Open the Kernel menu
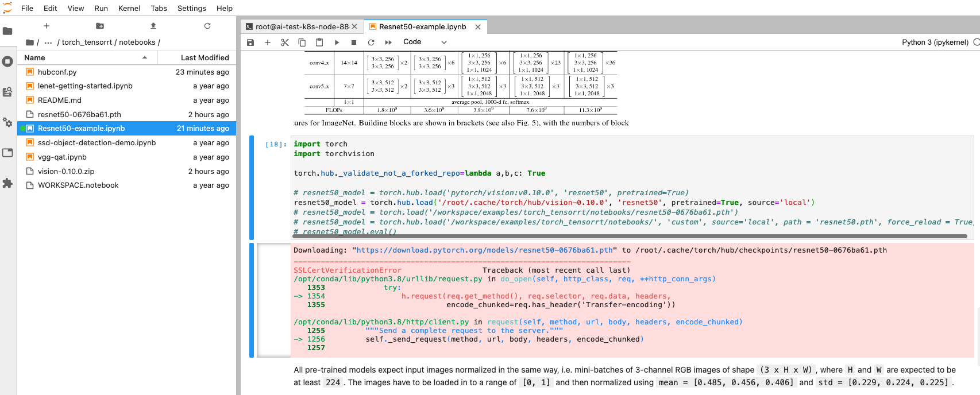Viewport: 980px width, 395px height. [129, 8]
